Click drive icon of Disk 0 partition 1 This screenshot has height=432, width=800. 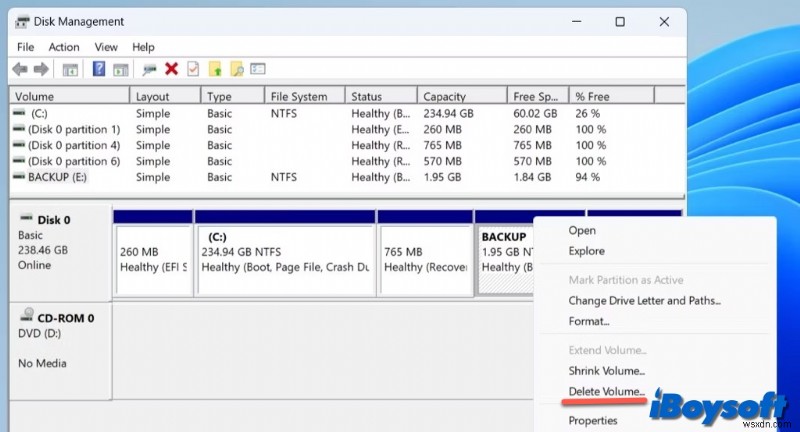point(19,129)
